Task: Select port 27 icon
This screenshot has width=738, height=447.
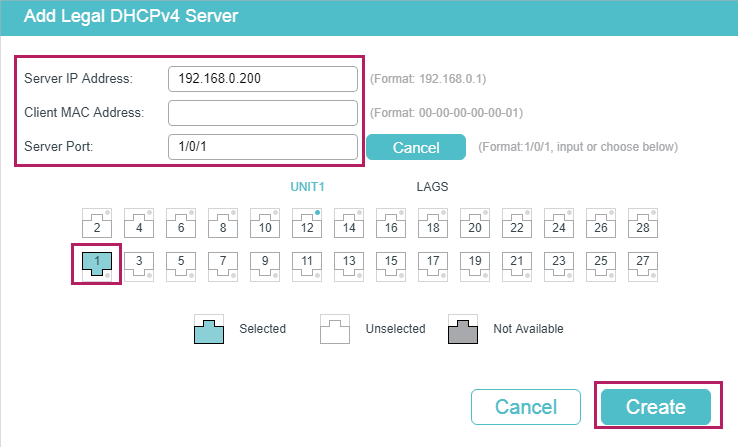Action: (643, 267)
